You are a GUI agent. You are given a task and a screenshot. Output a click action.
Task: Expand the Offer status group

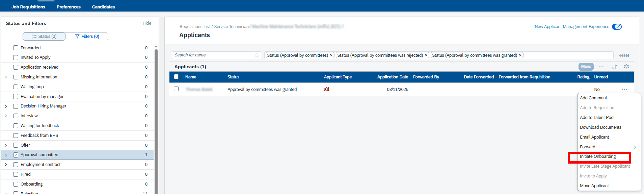point(6,145)
